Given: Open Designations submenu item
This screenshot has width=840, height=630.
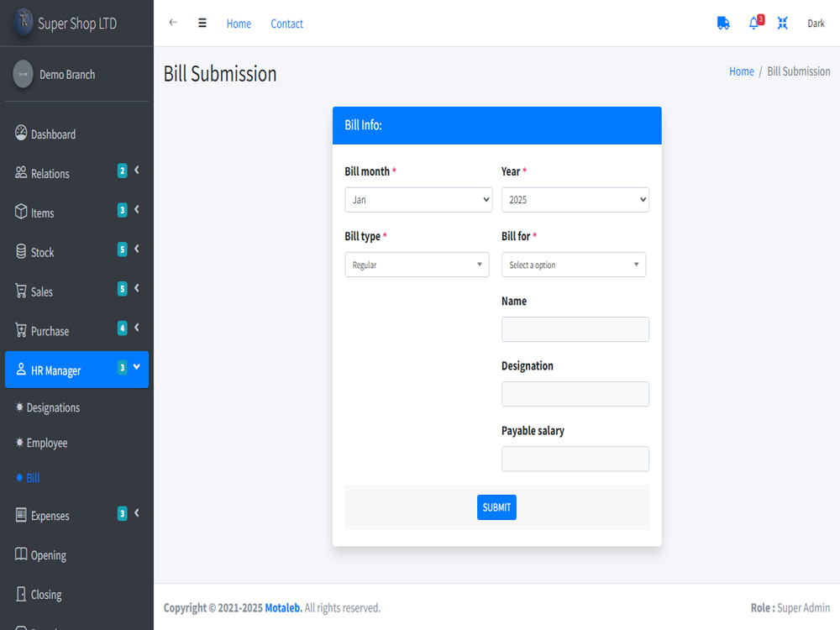Looking at the screenshot, I should point(76,407).
